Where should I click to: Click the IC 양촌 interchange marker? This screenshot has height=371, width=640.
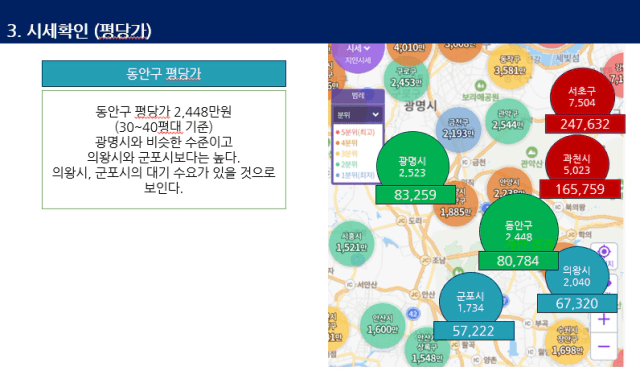coord(476,360)
